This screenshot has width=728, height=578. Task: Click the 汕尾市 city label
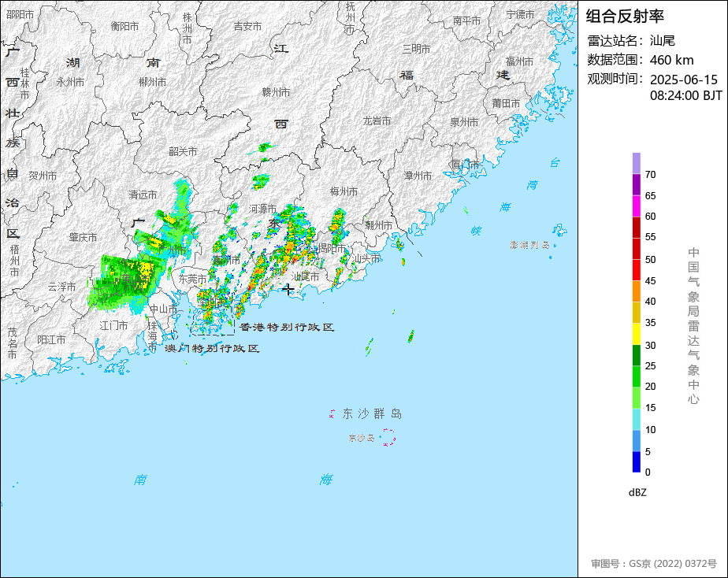(x=306, y=276)
